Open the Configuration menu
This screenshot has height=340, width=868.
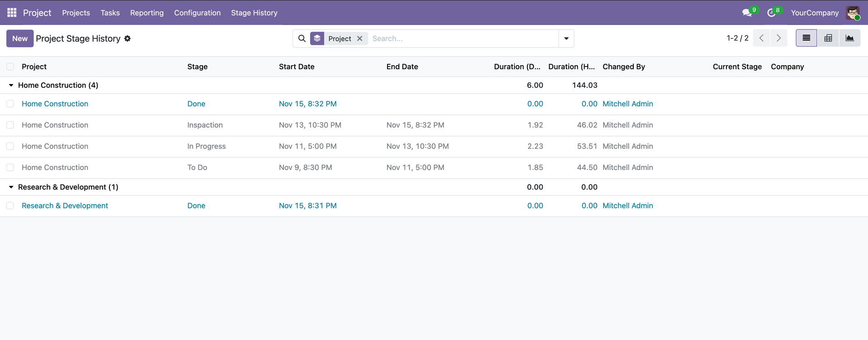197,13
